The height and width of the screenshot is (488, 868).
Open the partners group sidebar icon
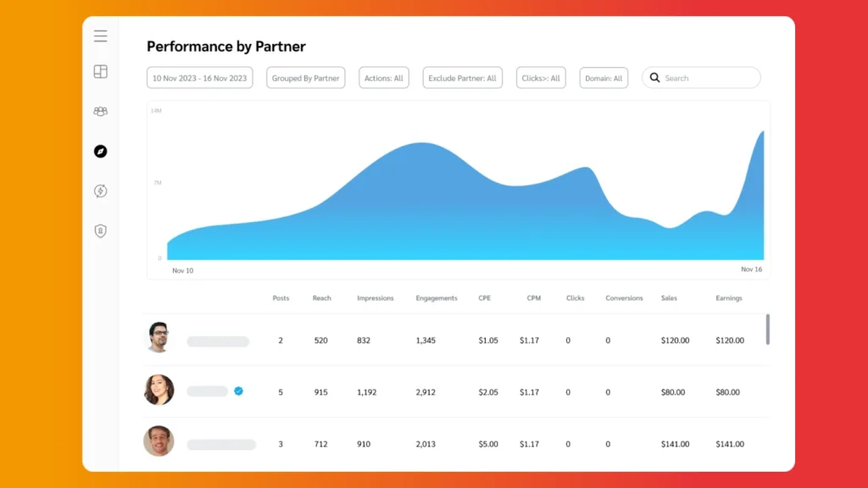coord(100,111)
